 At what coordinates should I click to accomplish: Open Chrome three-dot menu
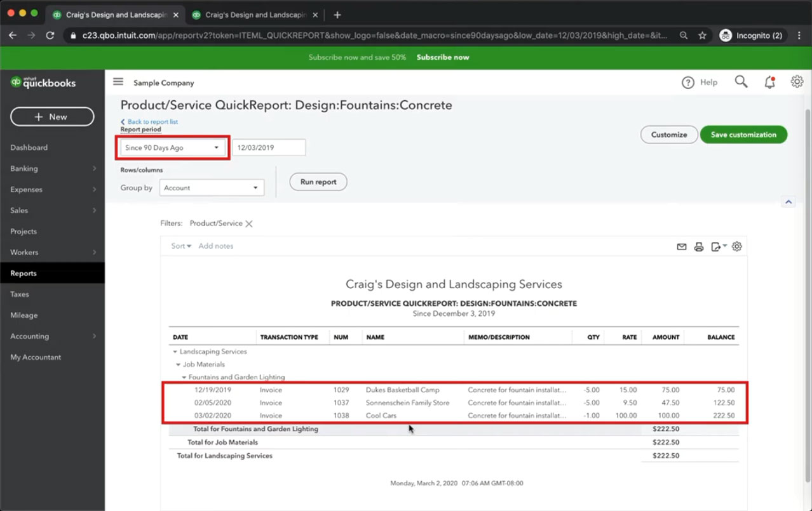(x=799, y=36)
